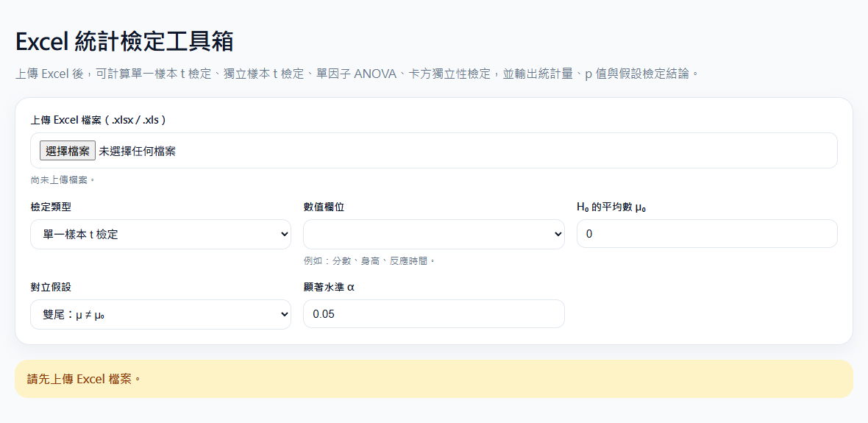Click the 請先上傳 Excel 檔案。 warning message
The width and height of the screenshot is (868, 423).
tap(433, 380)
